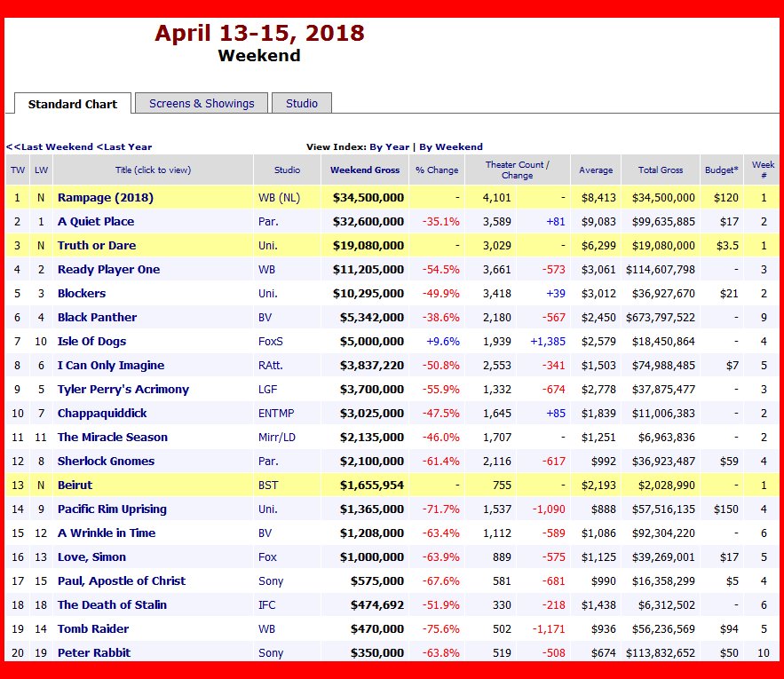Open Tyler Perry's Acrimony title link

point(123,390)
